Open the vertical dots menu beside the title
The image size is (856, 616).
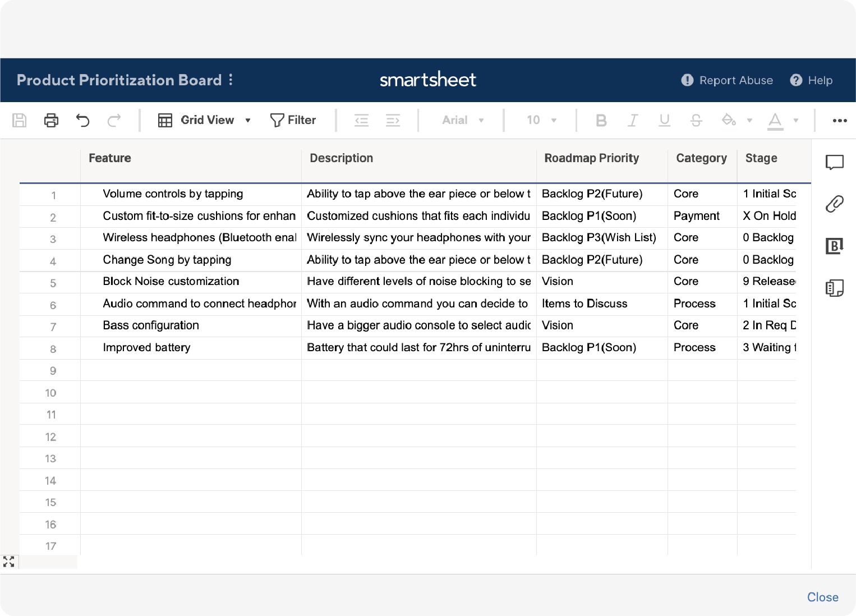pyautogui.click(x=231, y=80)
